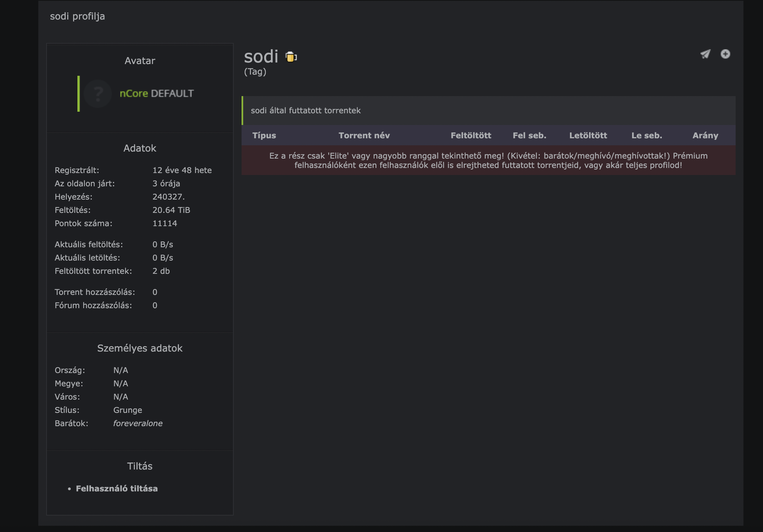Click the 'sodi profilja' page title
The image size is (763, 532).
[x=77, y=16]
